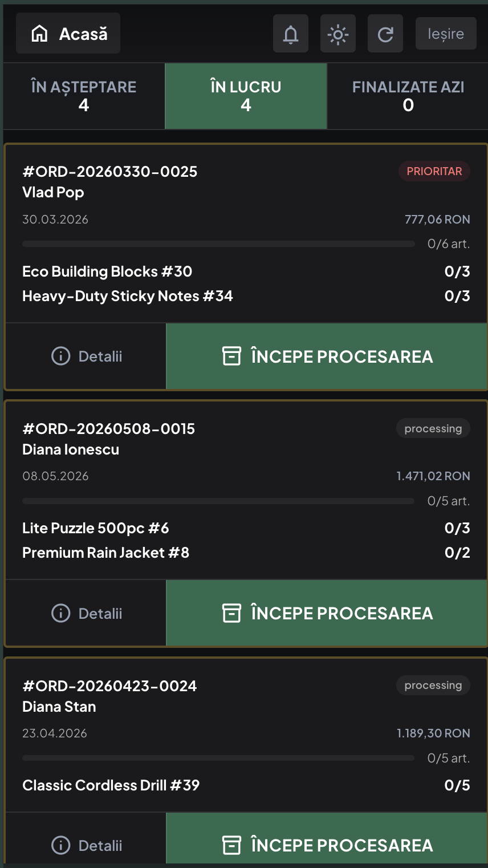Open the notifications bell icon

(x=291, y=34)
